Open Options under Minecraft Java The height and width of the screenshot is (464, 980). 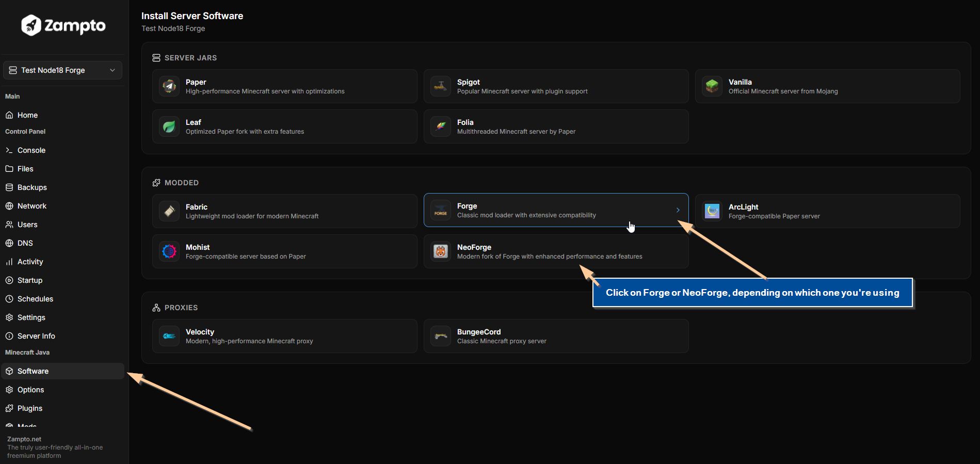[62, 390]
